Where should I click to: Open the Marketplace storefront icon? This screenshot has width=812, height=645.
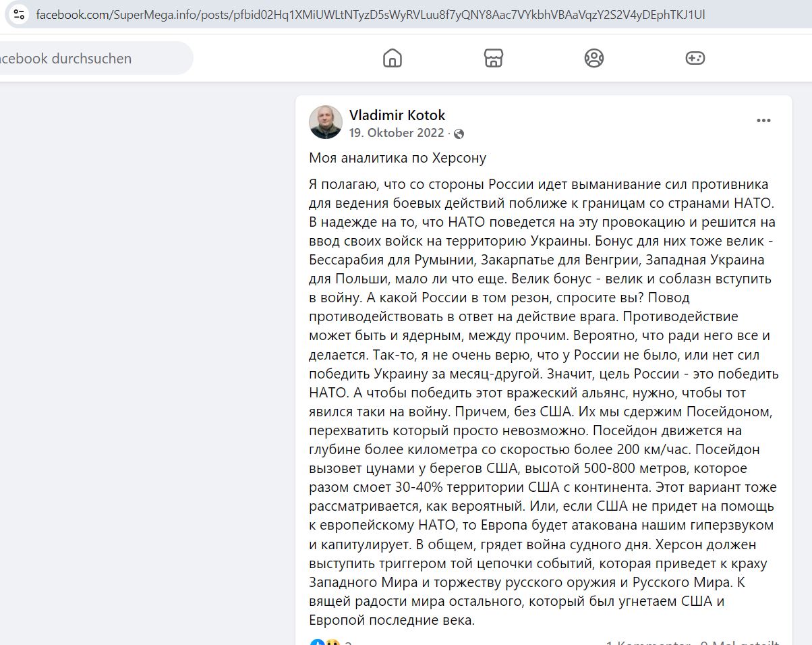[x=494, y=59]
